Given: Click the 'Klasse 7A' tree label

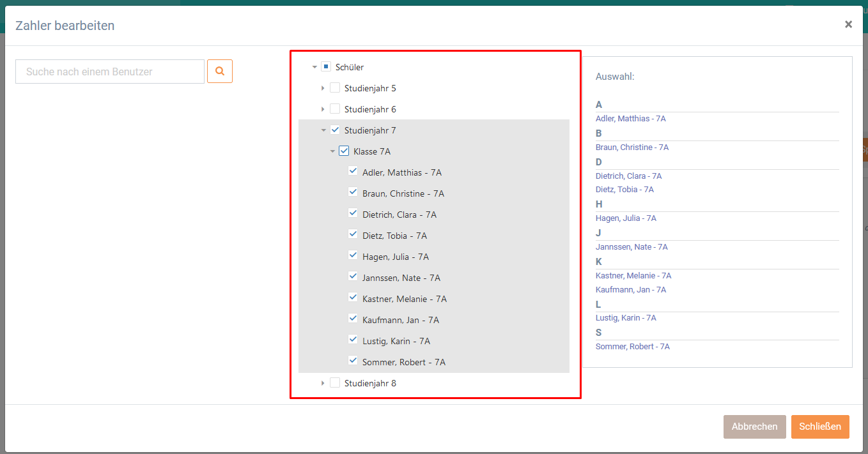Looking at the screenshot, I should (372, 151).
